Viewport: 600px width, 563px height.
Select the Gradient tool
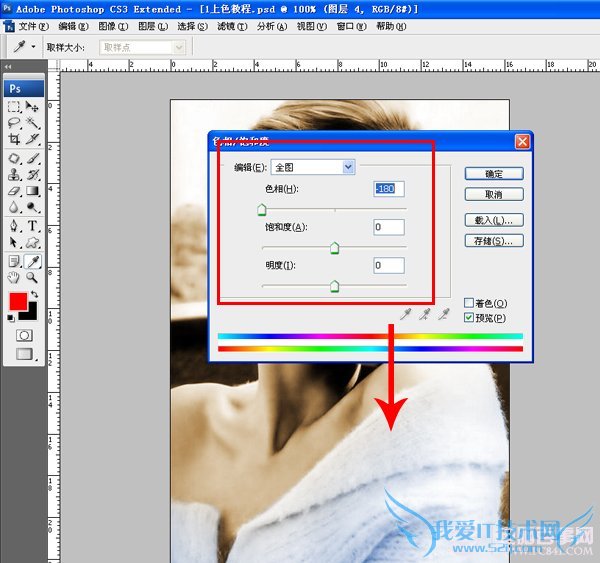coord(33,191)
